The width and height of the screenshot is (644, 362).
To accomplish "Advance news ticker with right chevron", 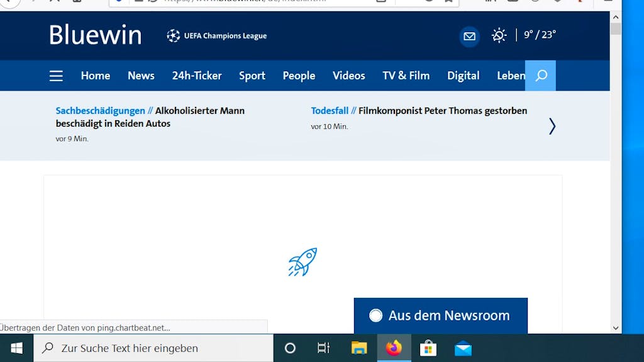I will pyautogui.click(x=552, y=127).
